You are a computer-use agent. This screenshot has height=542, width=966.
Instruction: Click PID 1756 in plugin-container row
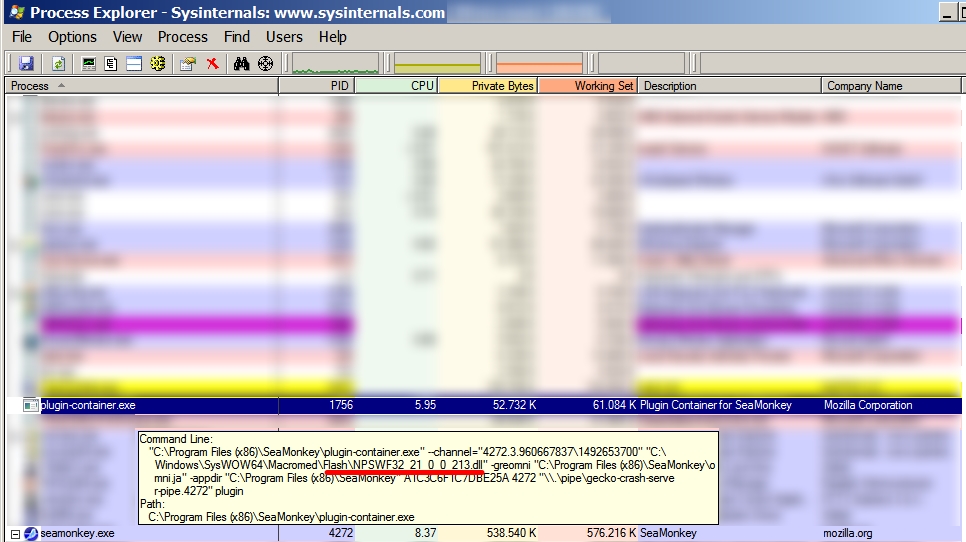coord(341,405)
